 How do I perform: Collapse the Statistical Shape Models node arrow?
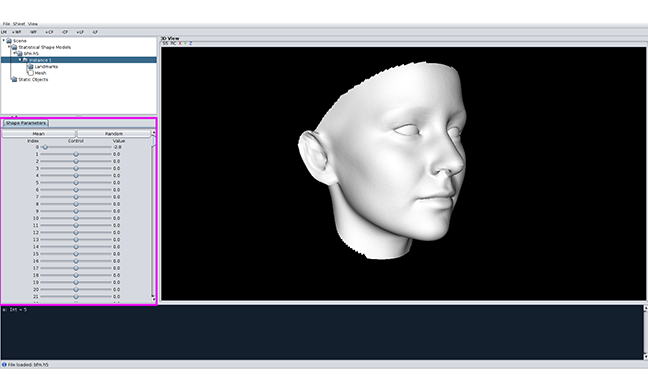click(x=9, y=47)
